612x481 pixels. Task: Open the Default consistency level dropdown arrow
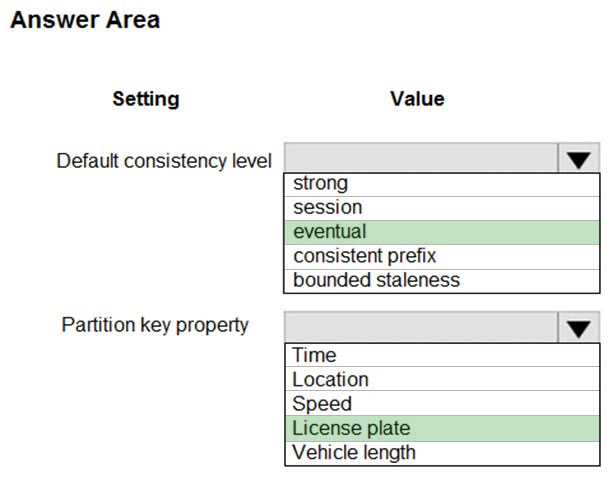(578, 158)
